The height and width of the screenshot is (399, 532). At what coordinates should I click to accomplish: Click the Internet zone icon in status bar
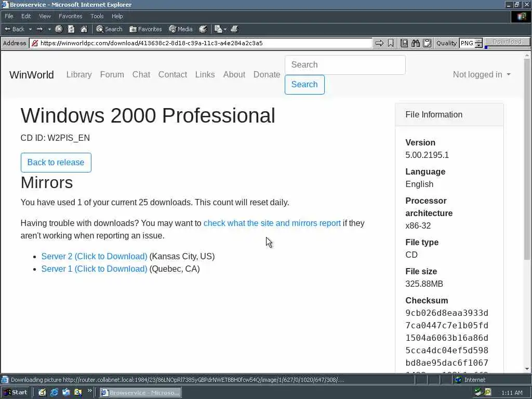click(458, 380)
